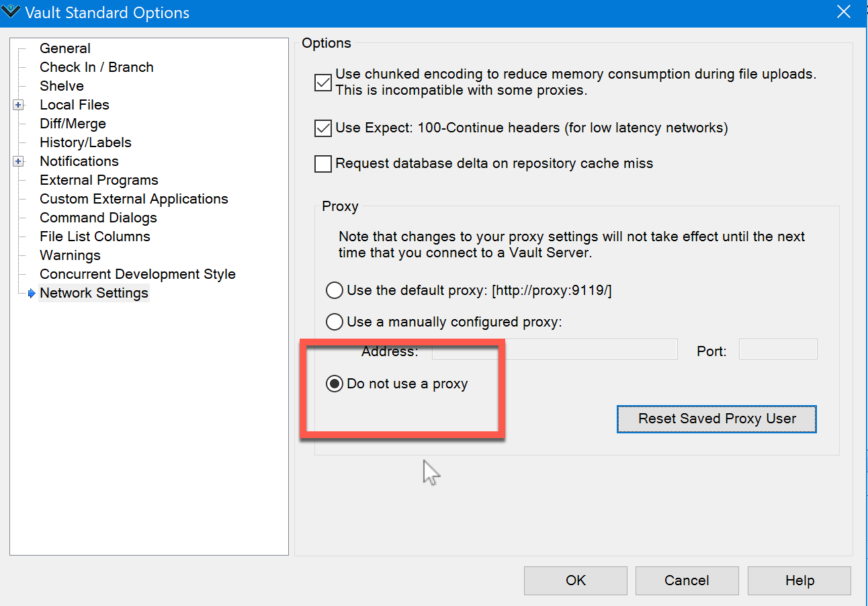The image size is (868, 606).
Task: Open Check In / Branch options
Action: (97, 67)
